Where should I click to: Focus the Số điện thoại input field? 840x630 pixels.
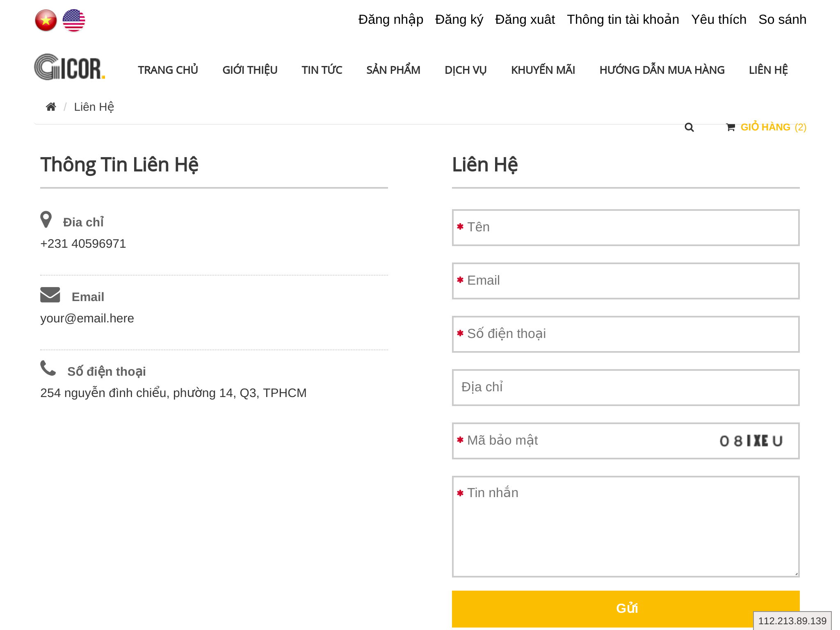(x=625, y=334)
